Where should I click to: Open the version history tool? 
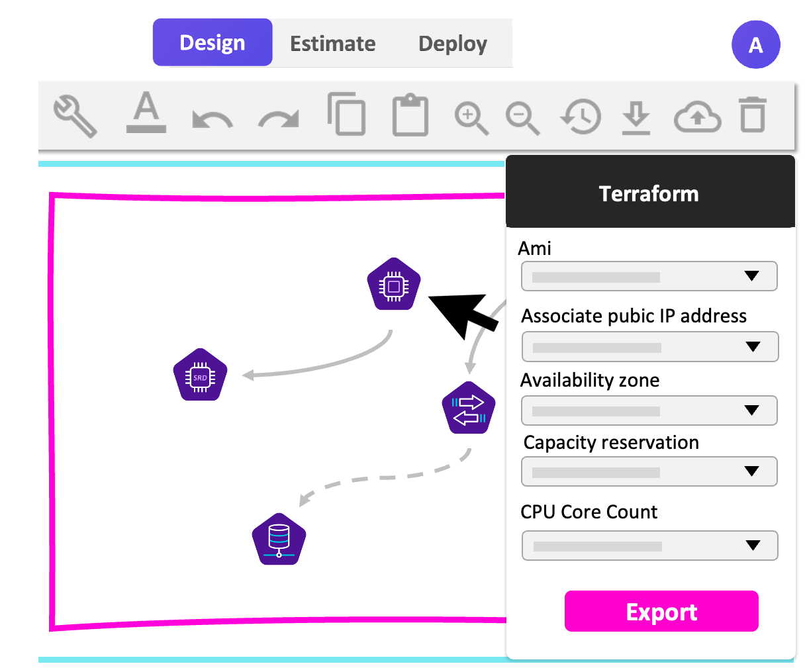coord(580,117)
